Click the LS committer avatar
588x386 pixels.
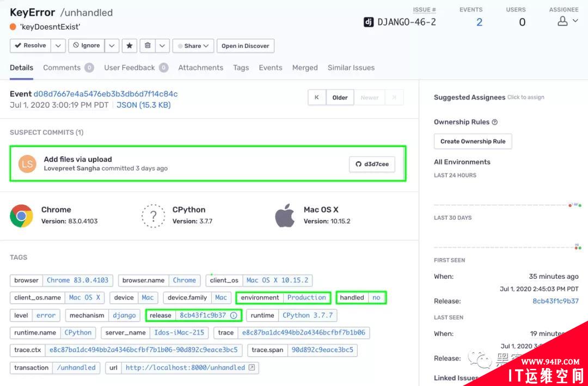[x=27, y=164]
